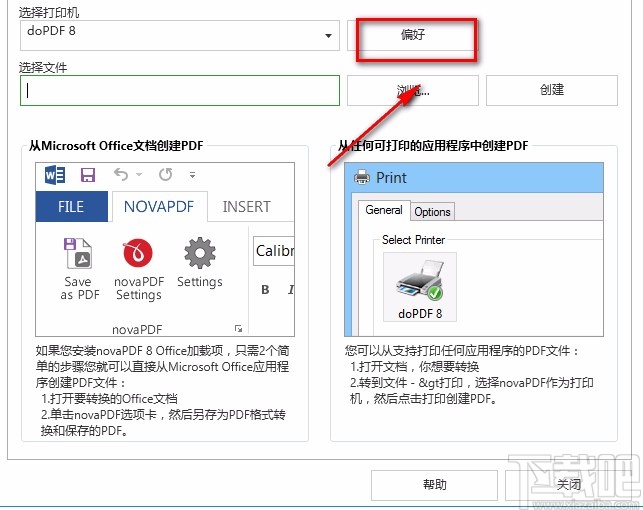The height and width of the screenshot is (510, 643).
Task: Click the 从Microsoft Office文档创建PDF heading
Action: 116,146
